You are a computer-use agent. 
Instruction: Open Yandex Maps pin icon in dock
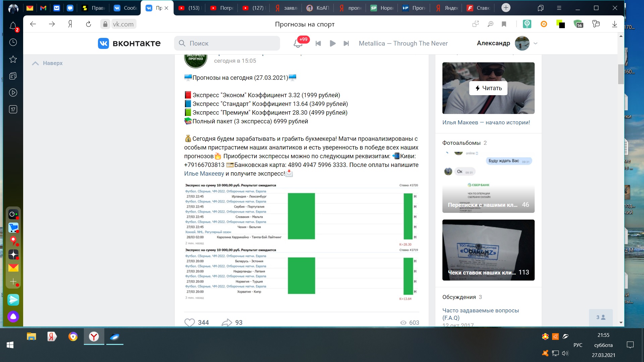pyautogui.click(x=13, y=241)
